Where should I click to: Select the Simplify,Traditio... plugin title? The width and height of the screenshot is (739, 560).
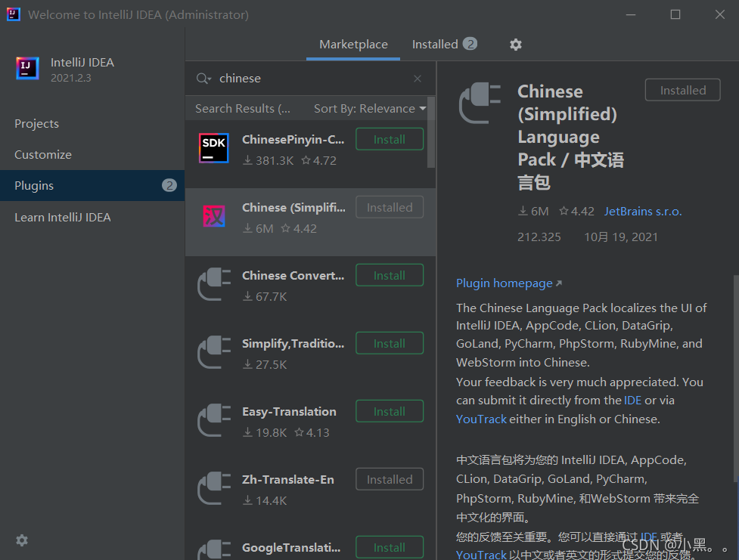tap(293, 343)
